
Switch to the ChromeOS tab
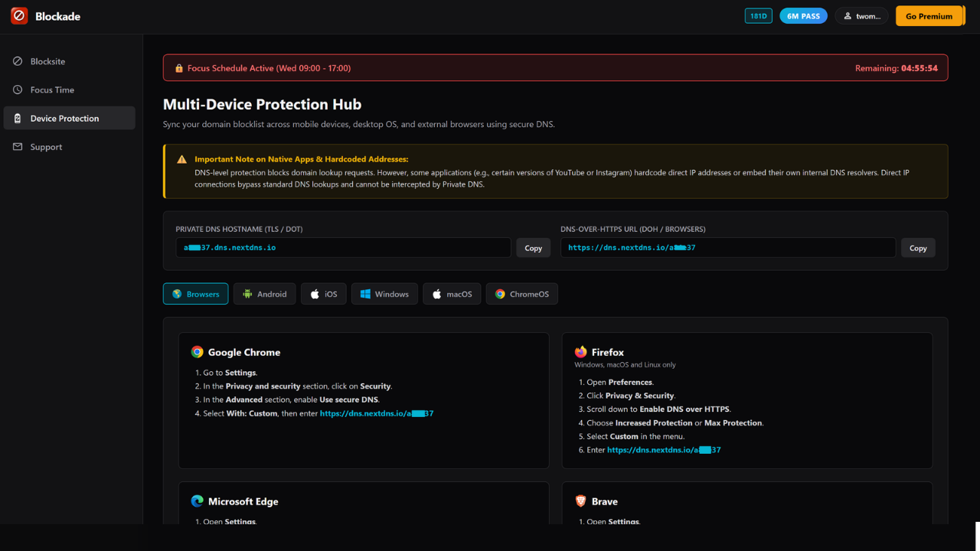pos(522,294)
